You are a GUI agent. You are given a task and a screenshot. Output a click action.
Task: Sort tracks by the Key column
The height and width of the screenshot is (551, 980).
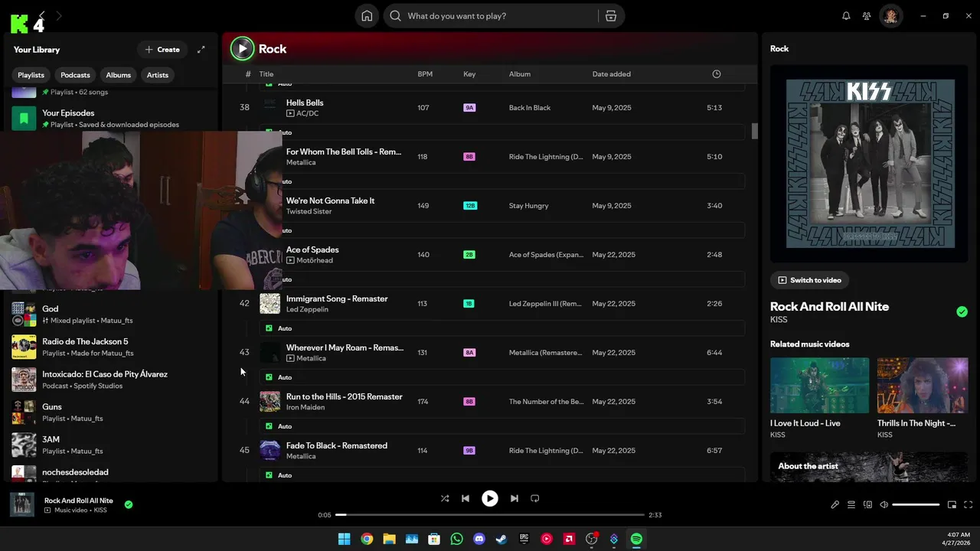click(x=469, y=74)
